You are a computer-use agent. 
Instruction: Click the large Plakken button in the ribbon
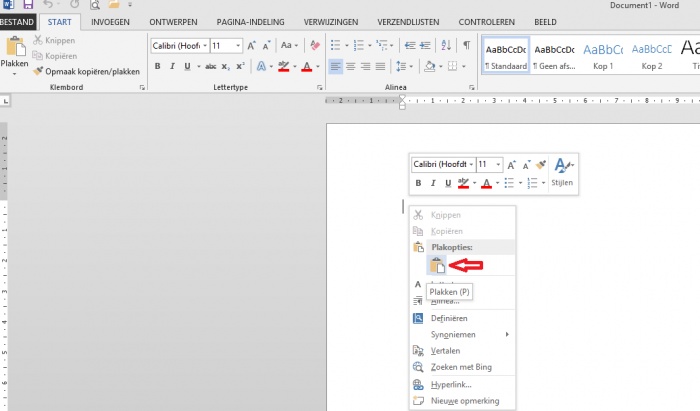pos(15,52)
